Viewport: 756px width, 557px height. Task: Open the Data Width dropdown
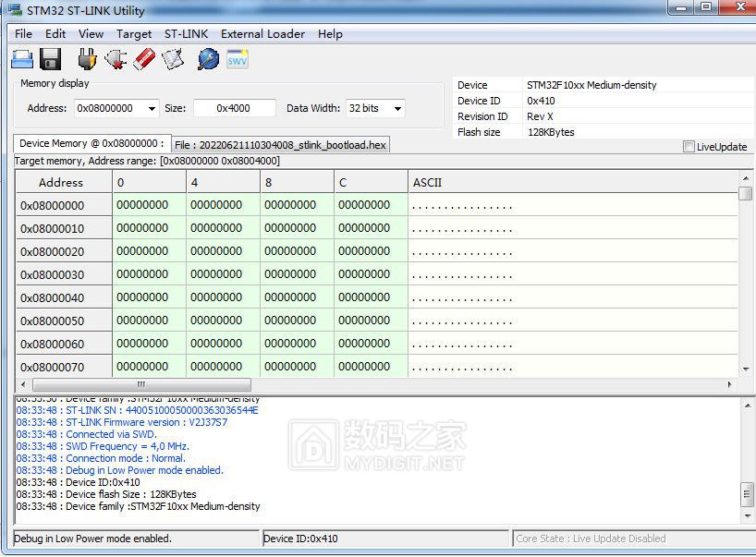coord(397,109)
